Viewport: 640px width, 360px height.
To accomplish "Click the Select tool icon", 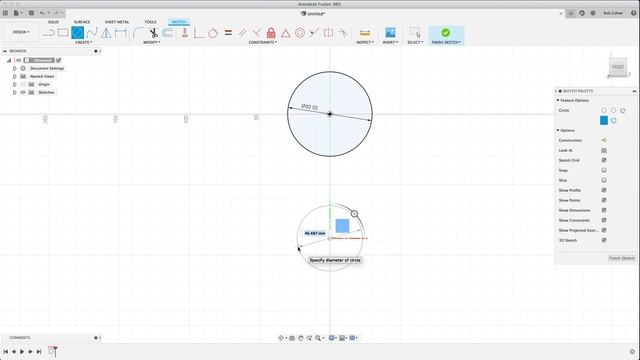I will coord(415,33).
